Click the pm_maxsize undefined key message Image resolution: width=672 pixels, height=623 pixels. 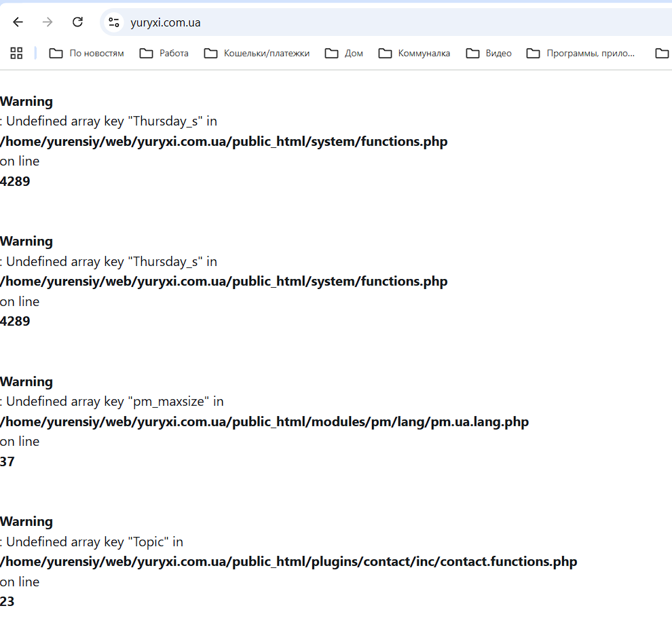112,402
